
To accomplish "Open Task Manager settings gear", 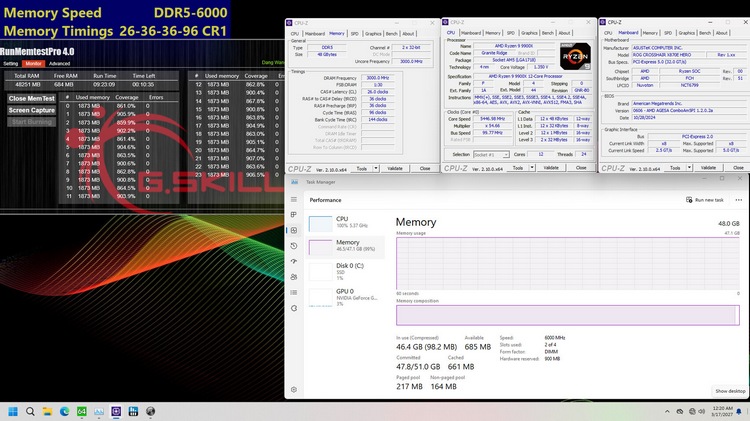I will [x=294, y=389].
